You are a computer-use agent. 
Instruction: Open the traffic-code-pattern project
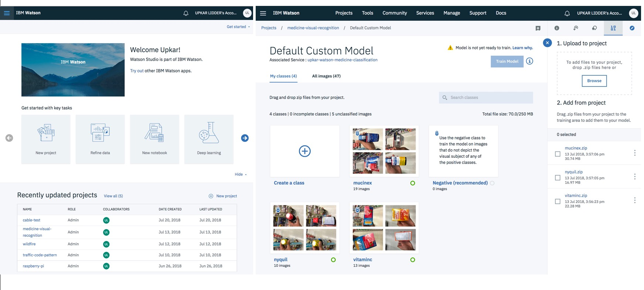[40, 255]
